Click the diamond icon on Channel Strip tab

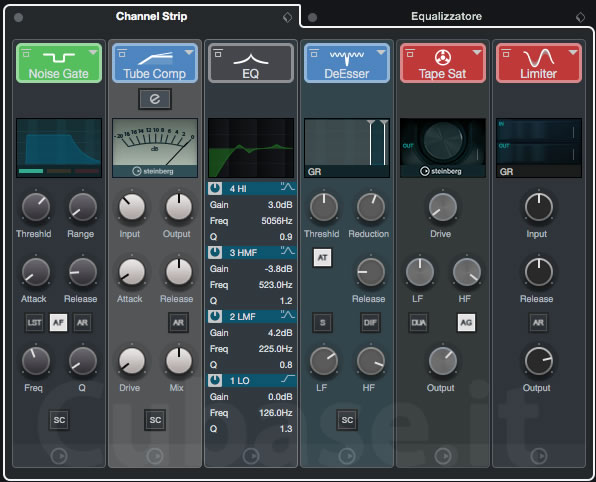[x=288, y=17]
